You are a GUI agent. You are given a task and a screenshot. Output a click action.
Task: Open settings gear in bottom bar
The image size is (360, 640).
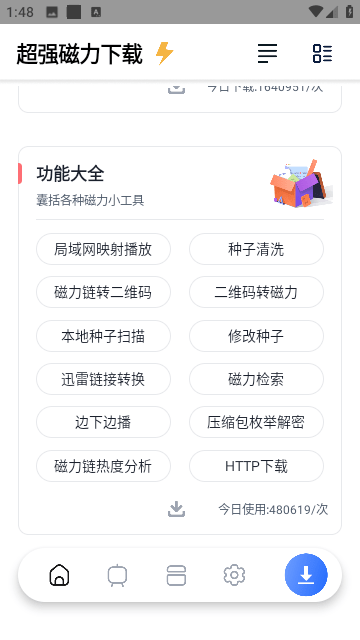(234, 575)
